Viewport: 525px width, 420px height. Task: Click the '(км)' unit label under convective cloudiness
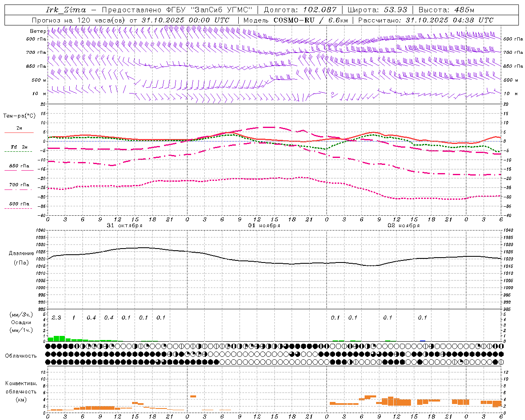point(21,399)
